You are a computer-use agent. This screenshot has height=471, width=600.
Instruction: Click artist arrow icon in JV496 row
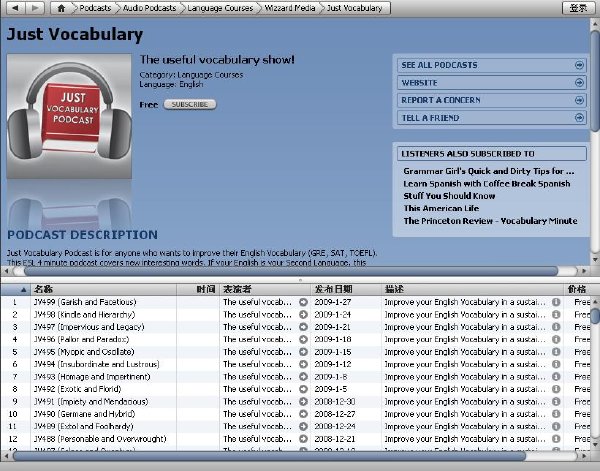[303, 339]
